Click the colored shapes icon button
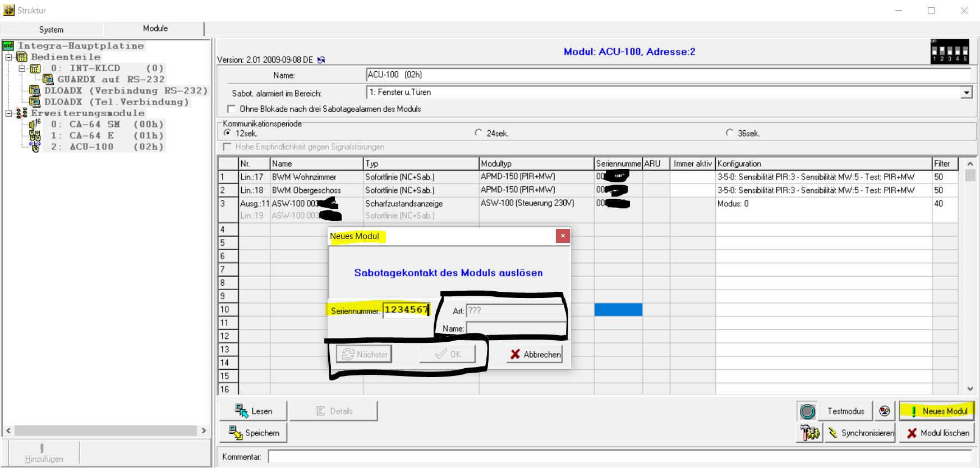The height and width of the screenshot is (468, 980). (885, 411)
